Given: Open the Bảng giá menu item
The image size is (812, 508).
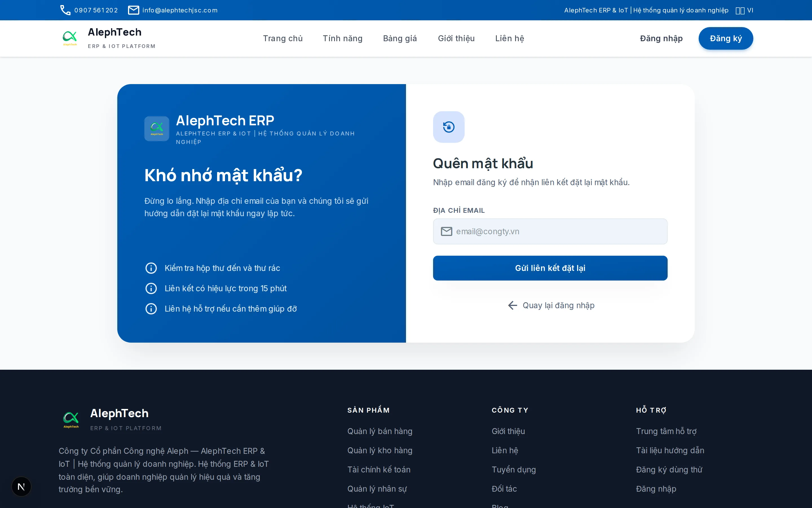Looking at the screenshot, I should [x=400, y=38].
